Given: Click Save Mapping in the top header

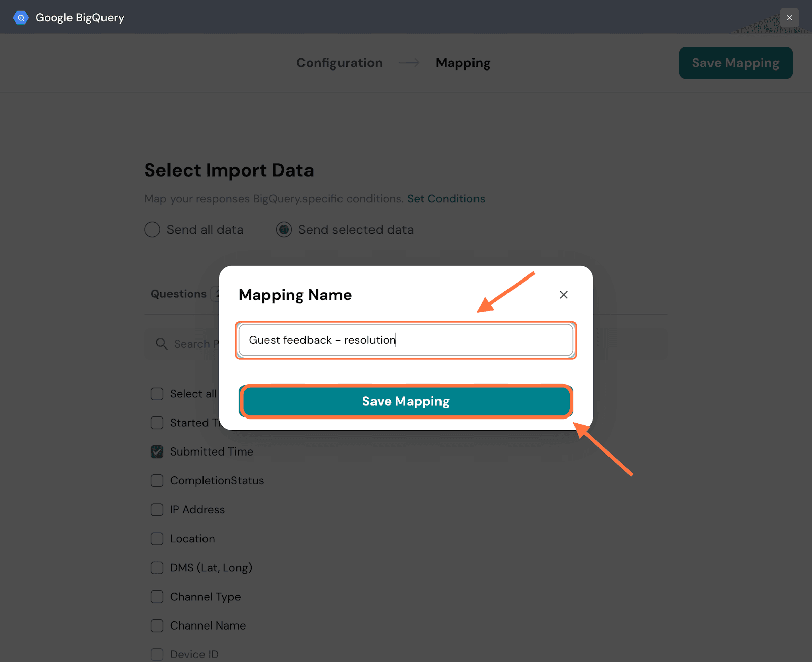Looking at the screenshot, I should point(735,63).
